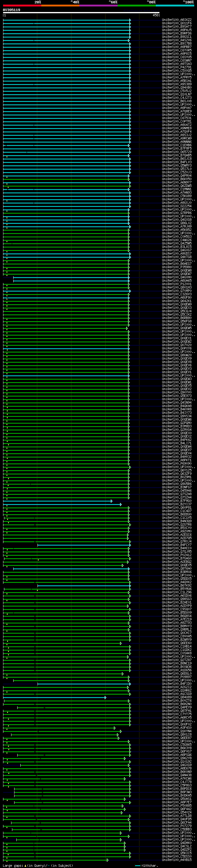
Task: Select the query title AV395119
Action: pos(11,10)
